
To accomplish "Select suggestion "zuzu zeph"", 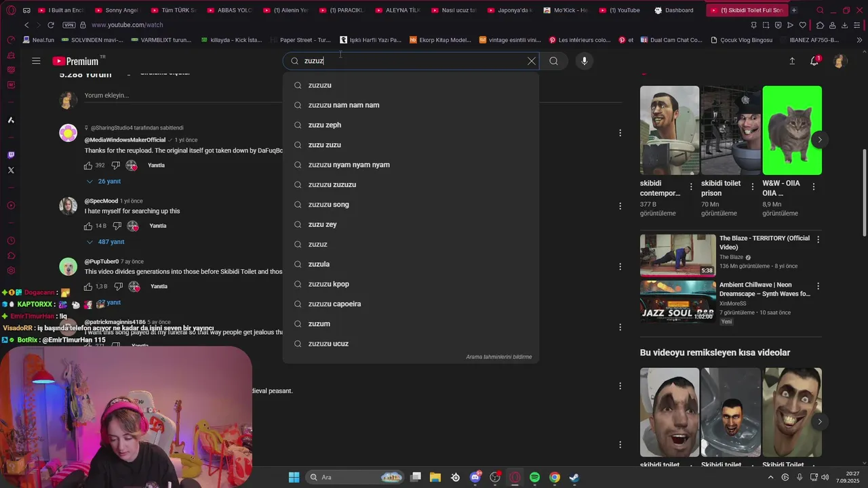I will point(411,125).
